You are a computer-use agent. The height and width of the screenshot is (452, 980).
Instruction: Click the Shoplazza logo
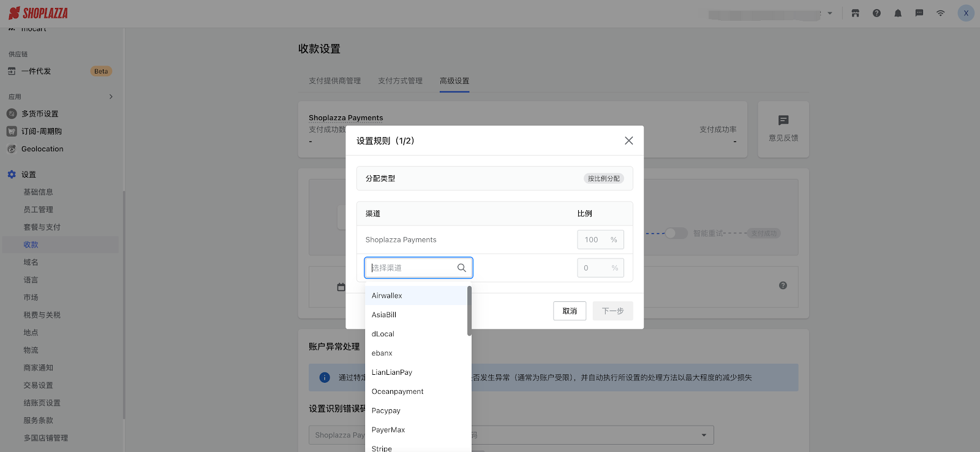[x=38, y=13]
